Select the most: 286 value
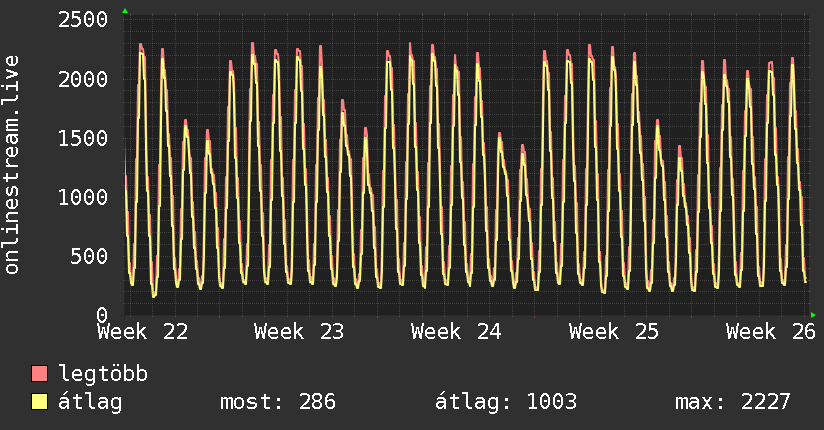824x430 pixels. 277,402
